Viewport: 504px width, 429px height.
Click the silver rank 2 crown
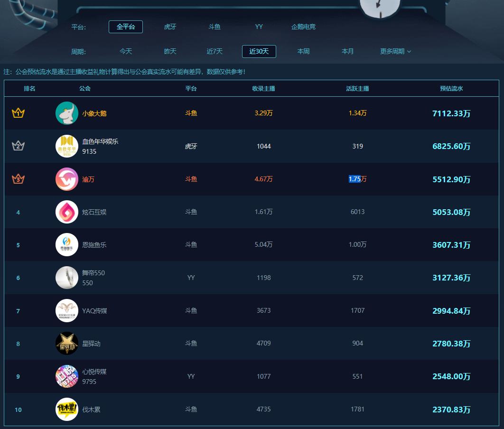(18, 146)
